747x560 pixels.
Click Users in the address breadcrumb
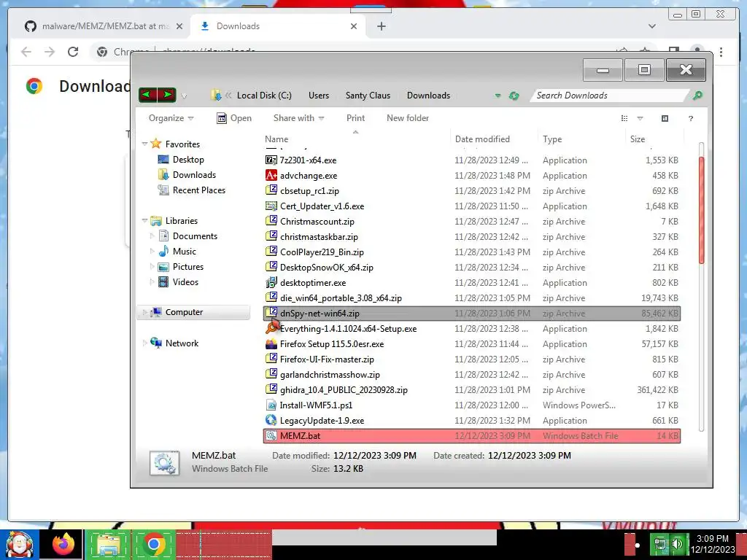coord(319,96)
